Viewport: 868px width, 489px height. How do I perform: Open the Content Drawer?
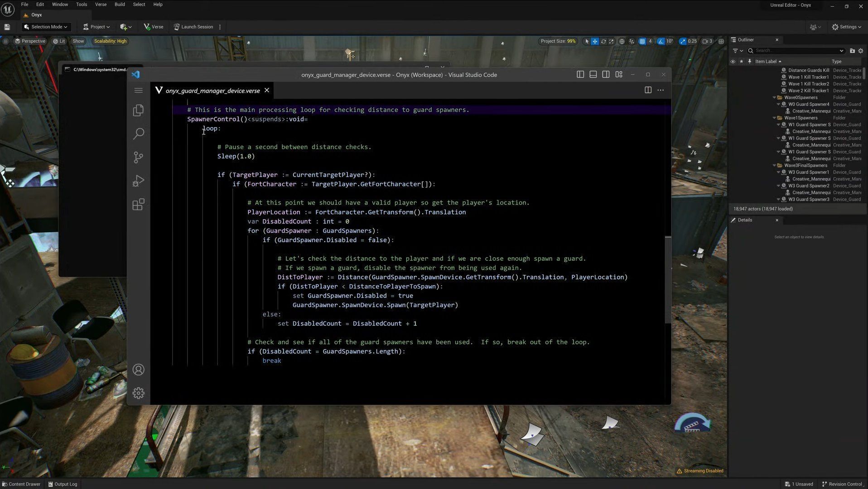tap(21, 484)
